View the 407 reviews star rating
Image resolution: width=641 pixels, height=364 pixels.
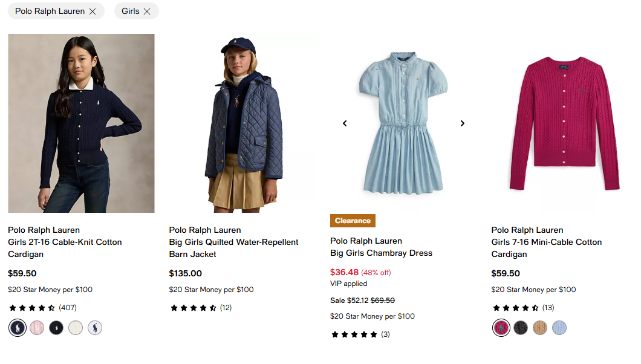[x=42, y=308]
